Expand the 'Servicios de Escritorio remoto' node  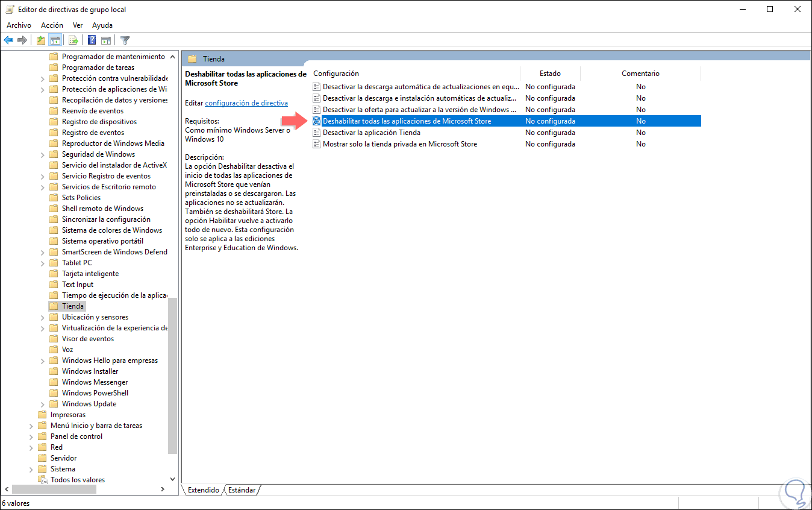click(x=43, y=187)
